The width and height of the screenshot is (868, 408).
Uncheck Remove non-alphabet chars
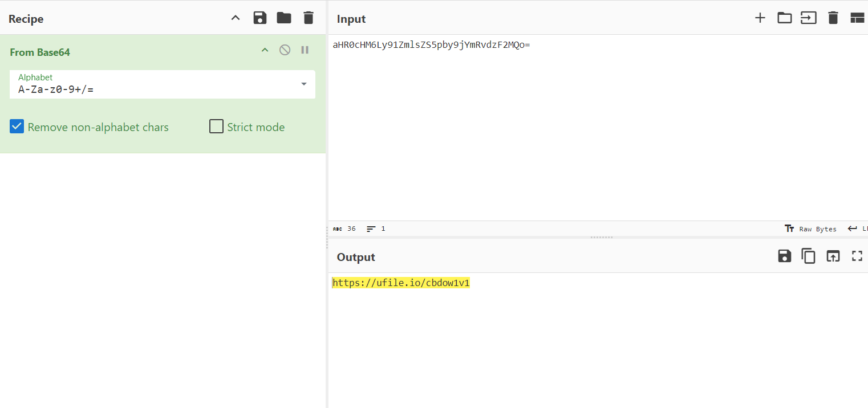17,127
